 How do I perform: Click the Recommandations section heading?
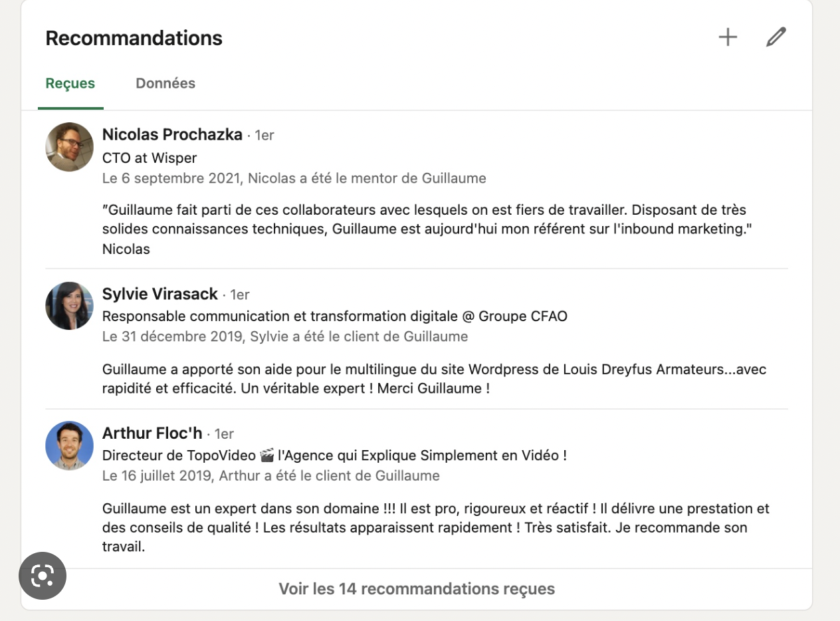point(134,39)
